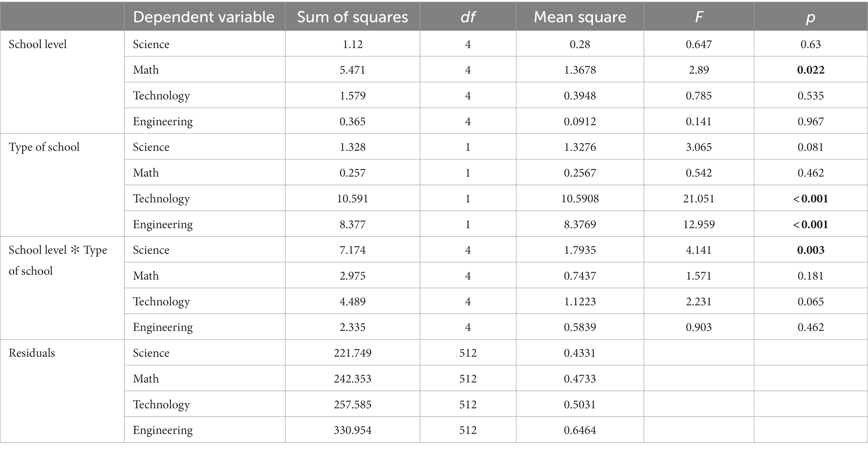Click the mean square 0.6464 cell
Viewport: 868px width, 450px height.
tap(580, 430)
